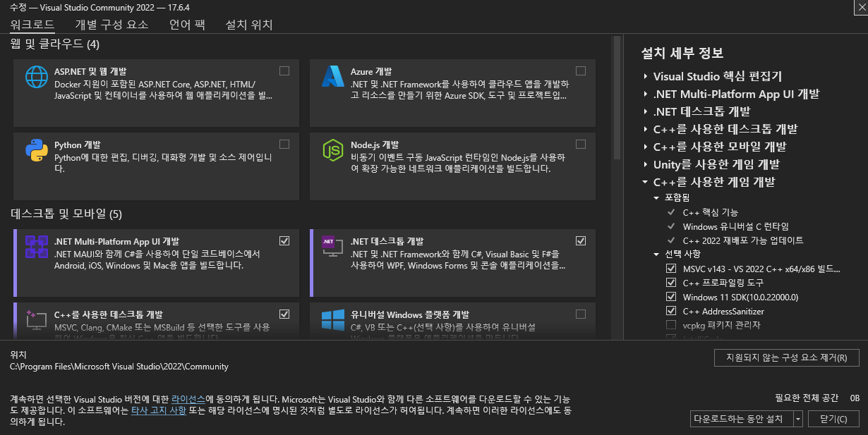This screenshot has width=868, height=435.
Task: Click the workloads list vertical scrollbar
Action: (617, 99)
